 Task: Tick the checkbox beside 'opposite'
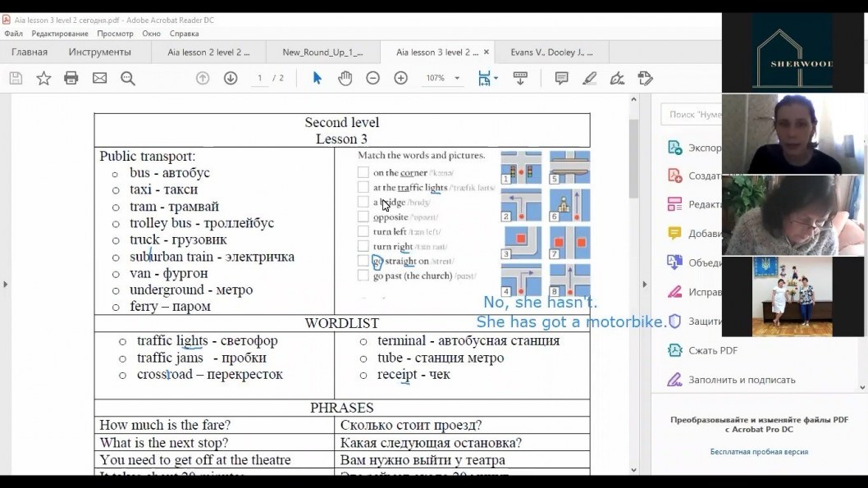point(363,217)
